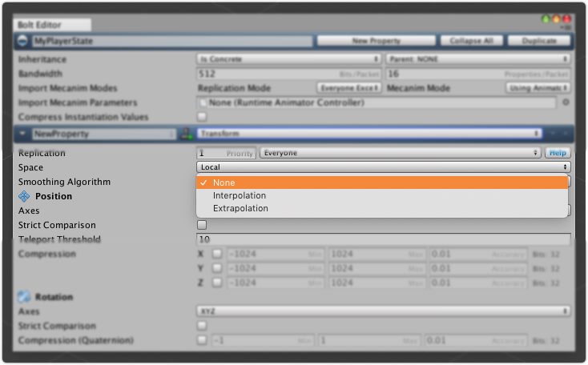Click the Rotation section icon
588x365 pixels.
(24, 297)
